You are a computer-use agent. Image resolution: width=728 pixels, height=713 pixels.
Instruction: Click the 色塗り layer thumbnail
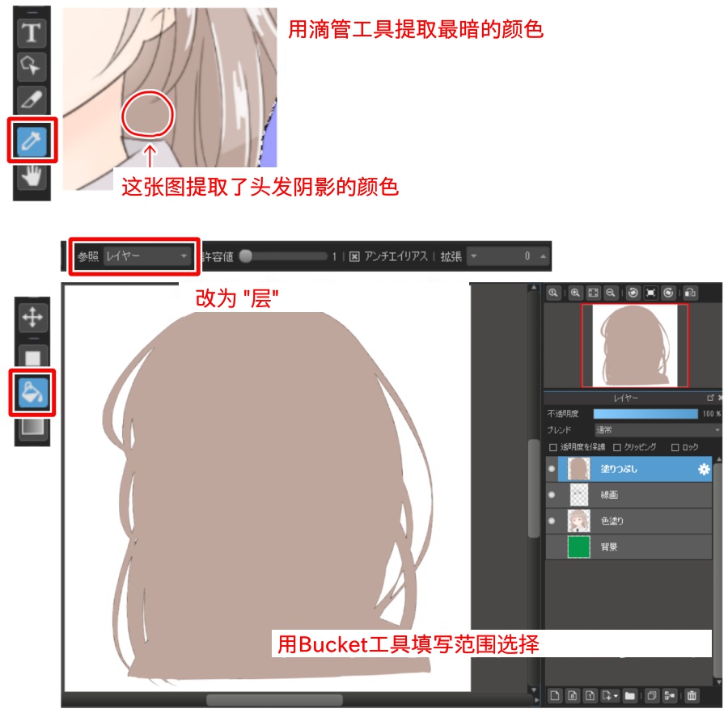(x=579, y=521)
